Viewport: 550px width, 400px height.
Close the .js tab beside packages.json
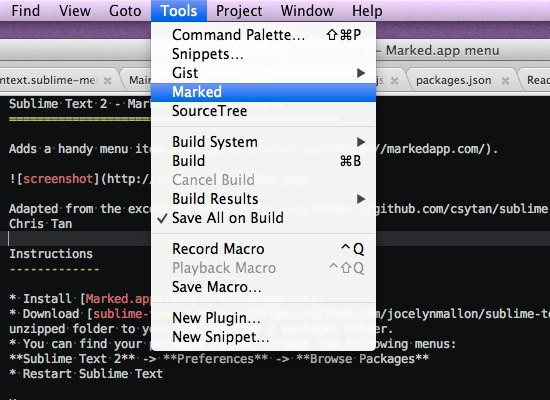(x=394, y=81)
